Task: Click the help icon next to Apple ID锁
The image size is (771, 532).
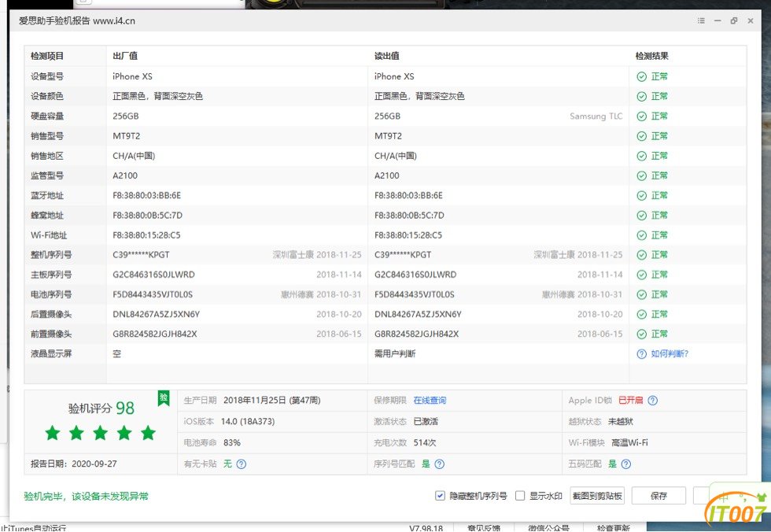Action: coord(652,401)
